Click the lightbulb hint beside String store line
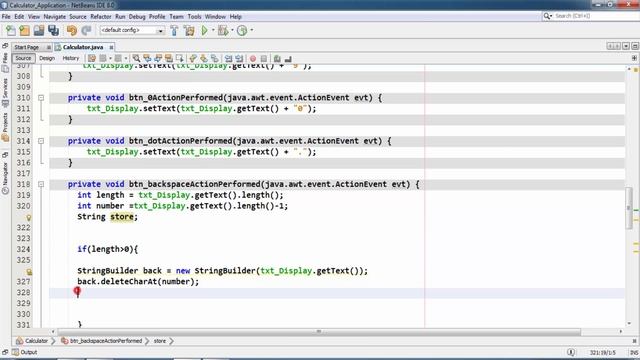 [x=29, y=217]
